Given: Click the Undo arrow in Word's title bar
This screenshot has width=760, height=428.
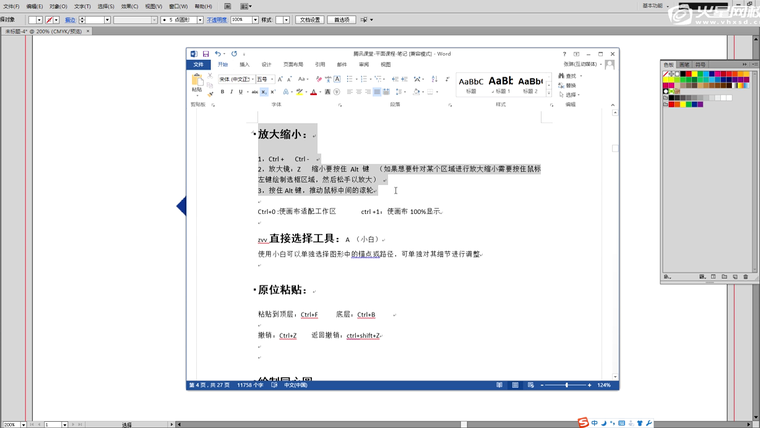Looking at the screenshot, I should click(x=218, y=54).
